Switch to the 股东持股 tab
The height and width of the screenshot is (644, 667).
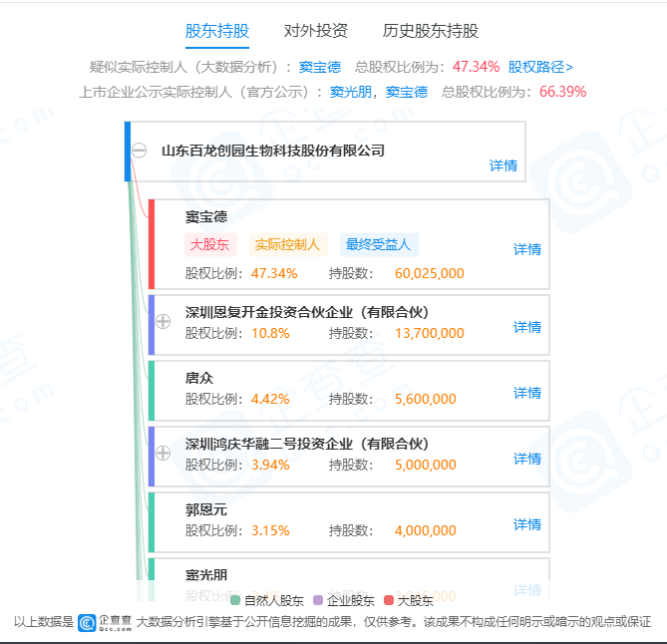click(217, 31)
